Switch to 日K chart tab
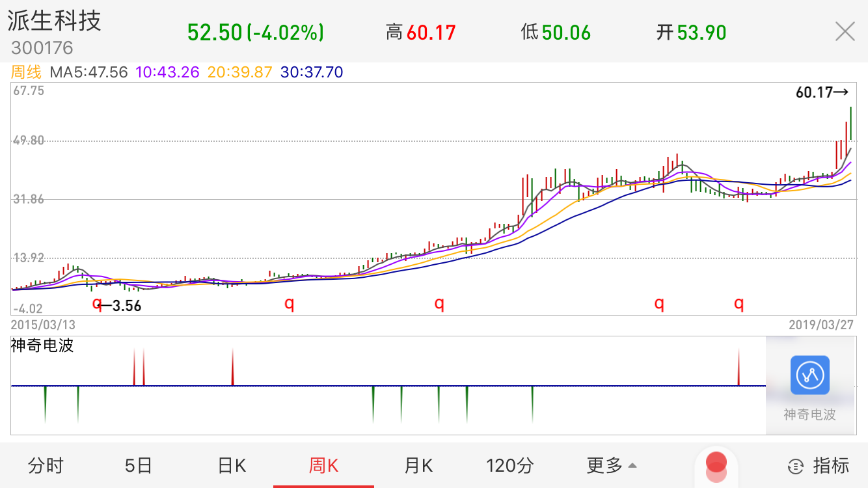 pyautogui.click(x=232, y=466)
